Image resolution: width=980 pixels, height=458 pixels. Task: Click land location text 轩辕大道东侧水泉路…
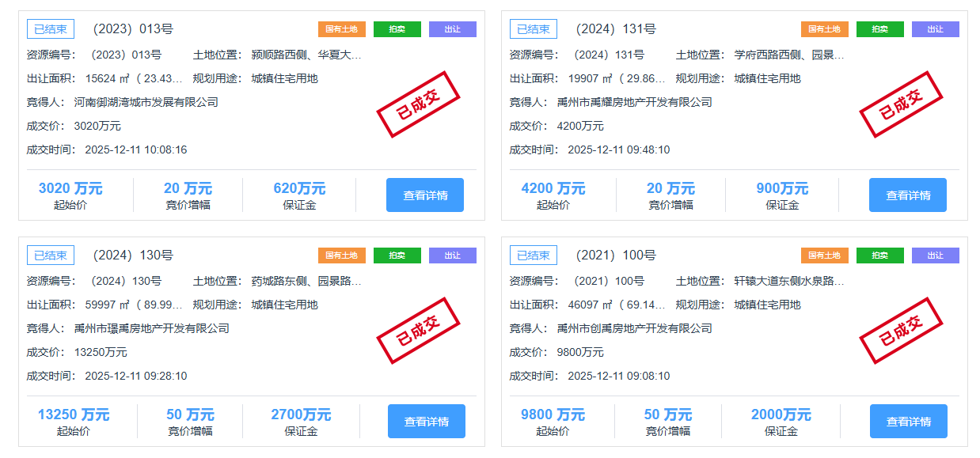(788, 281)
